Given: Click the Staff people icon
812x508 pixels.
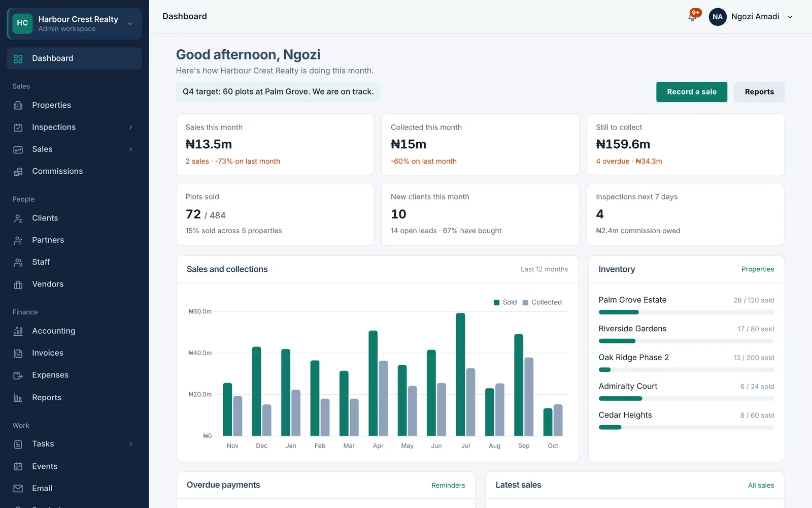Looking at the screenshot, I should pos(18,262).
